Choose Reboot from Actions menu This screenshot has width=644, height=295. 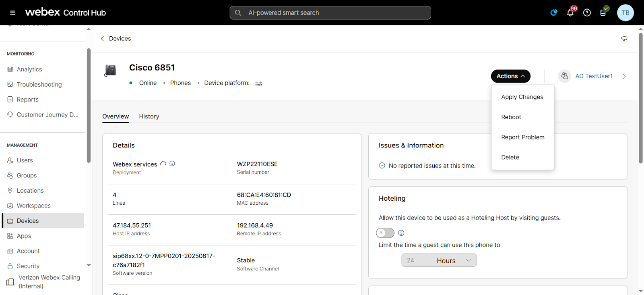[x=522, y=117]
